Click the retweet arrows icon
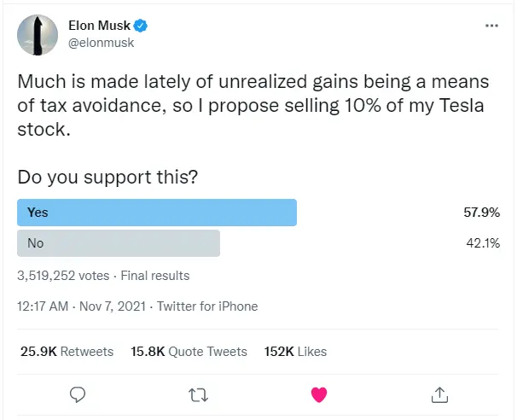The height and width of the screenshot is (420, 517). click(x=198, y=394)
